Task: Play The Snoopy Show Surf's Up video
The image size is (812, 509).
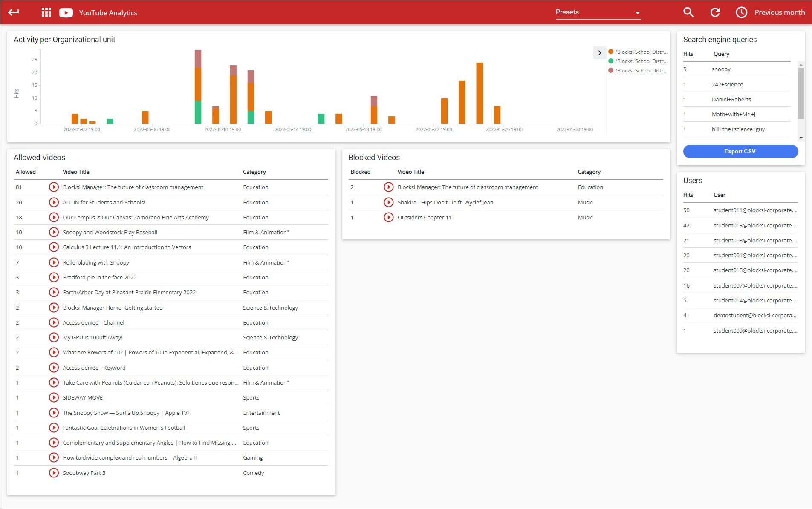Action: (54, 413)
